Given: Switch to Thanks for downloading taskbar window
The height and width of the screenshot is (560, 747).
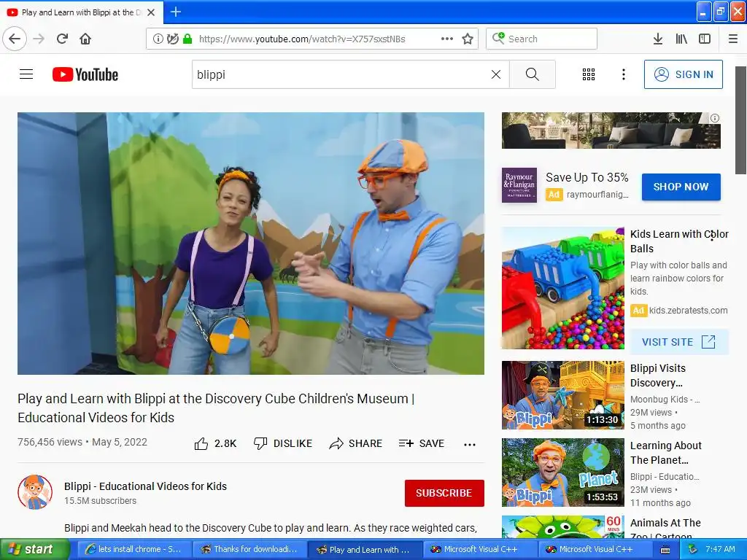Looking at the screenshot, I should click(249, 550).
